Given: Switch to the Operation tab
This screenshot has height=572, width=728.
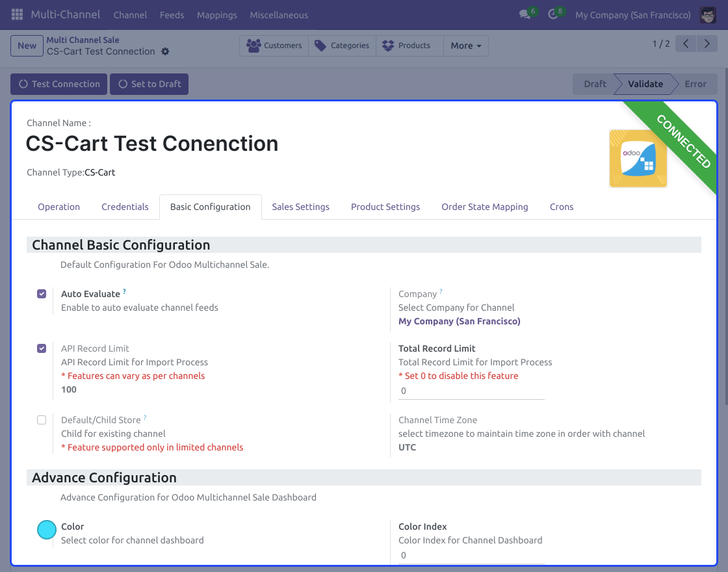Looking at the screenshot, I should 59,207.
